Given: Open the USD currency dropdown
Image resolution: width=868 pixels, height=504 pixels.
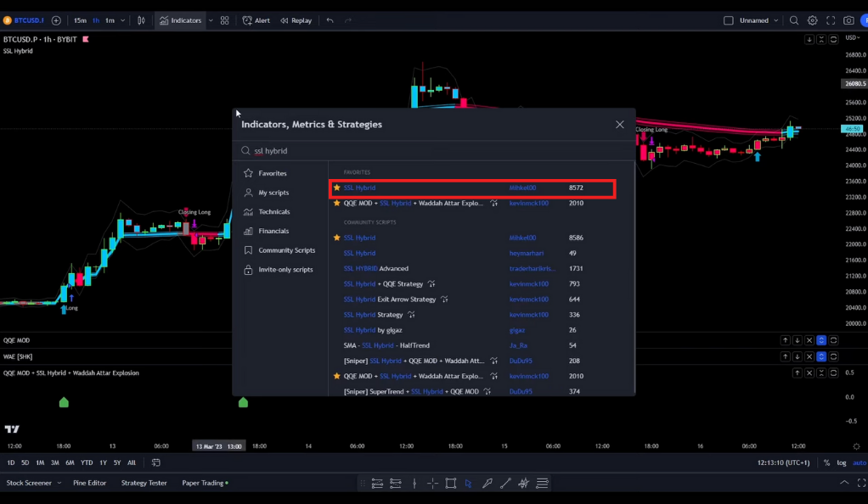Looking at the screenshot, I should [853, 37].
